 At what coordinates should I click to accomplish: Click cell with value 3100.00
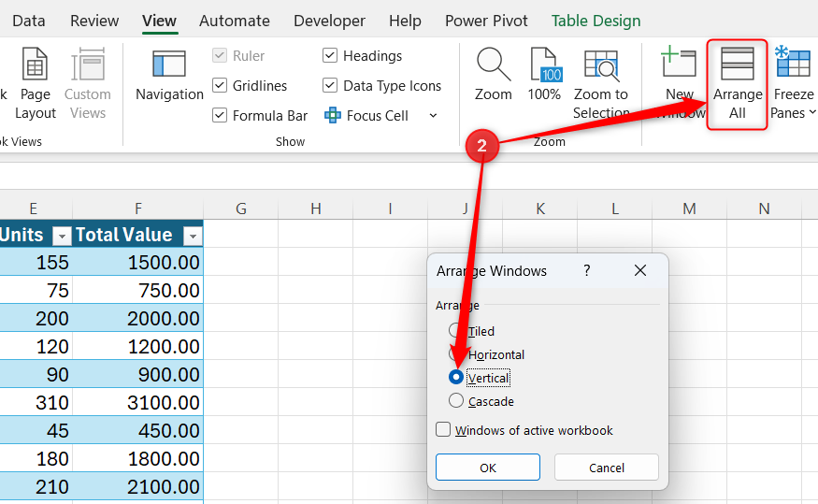pyautogui.click(x=137, y=402)
